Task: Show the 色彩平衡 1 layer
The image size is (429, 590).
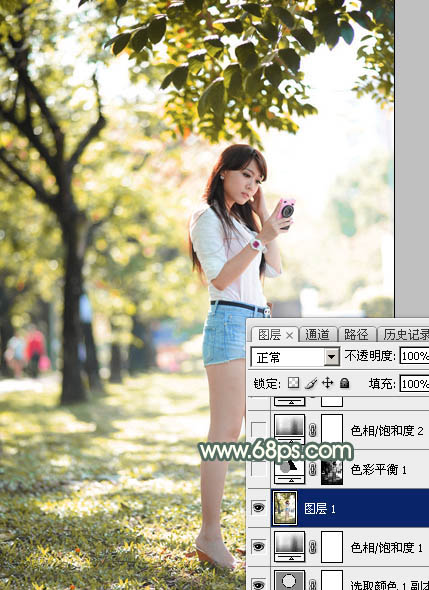Action: (259, 469)
